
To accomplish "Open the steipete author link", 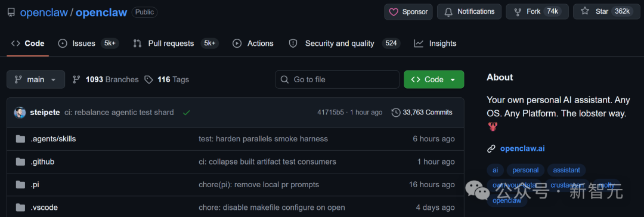I will click(x=45, y=112).
